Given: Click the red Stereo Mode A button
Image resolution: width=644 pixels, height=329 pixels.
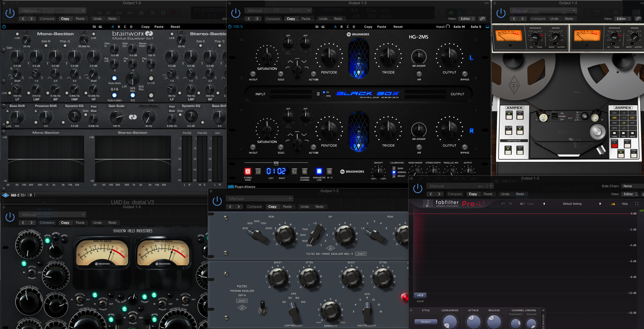Looking at the screenshot, I should coord(247,171).
